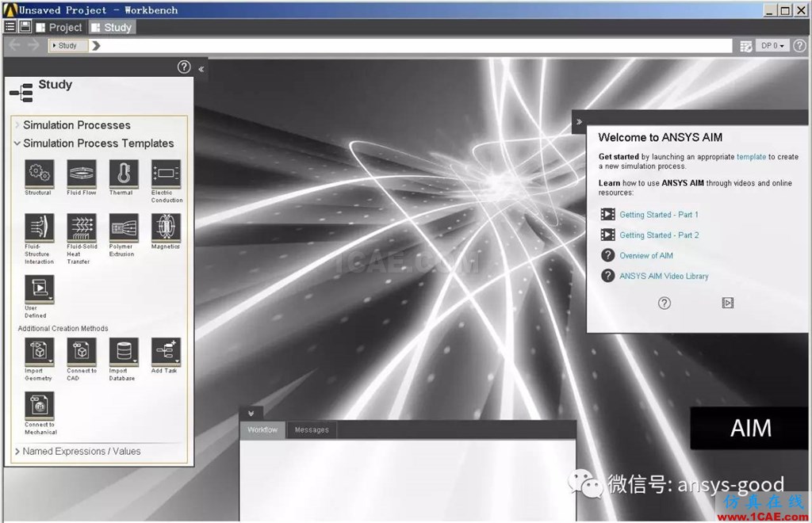Click the Import Geometry icon

point(39,351)
